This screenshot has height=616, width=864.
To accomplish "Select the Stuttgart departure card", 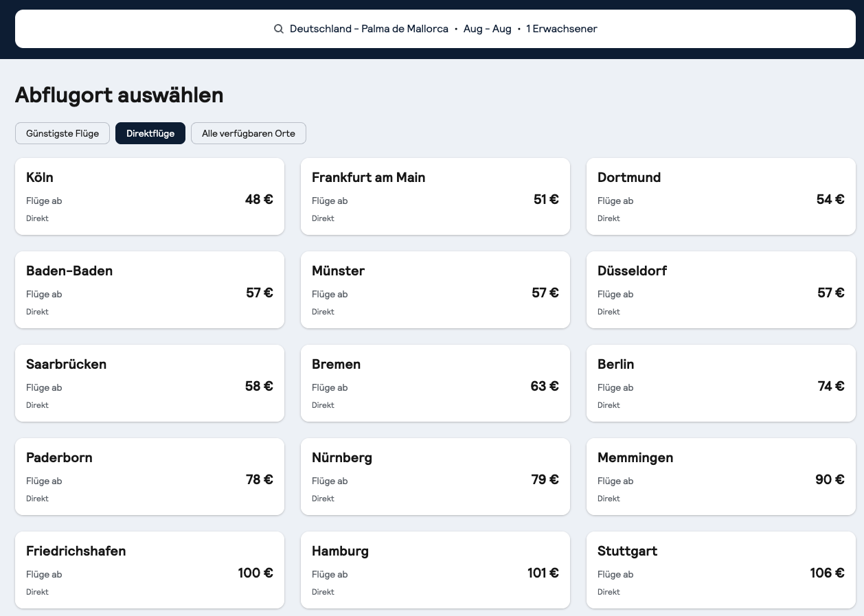I will 721,570.
